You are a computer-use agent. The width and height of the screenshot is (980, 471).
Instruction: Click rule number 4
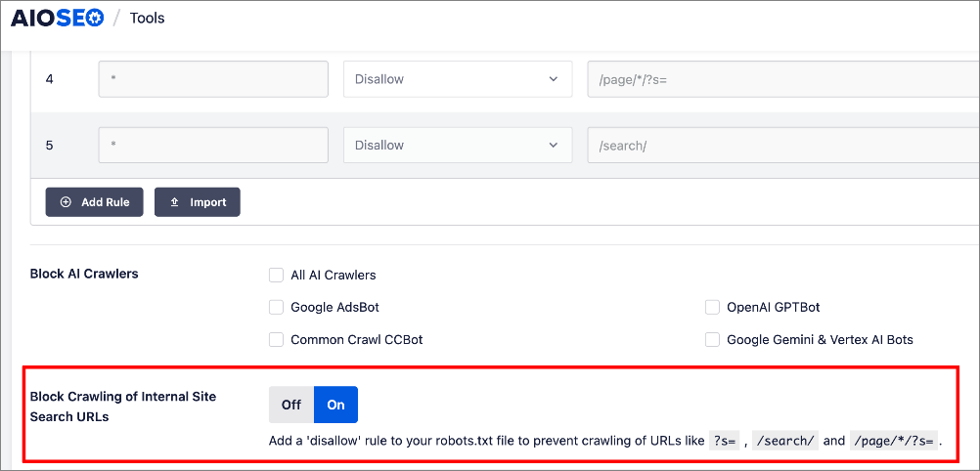[49, 80]
